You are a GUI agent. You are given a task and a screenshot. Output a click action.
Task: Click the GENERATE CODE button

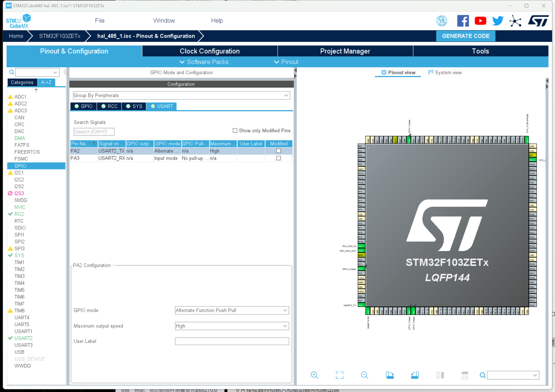[465, 36]
